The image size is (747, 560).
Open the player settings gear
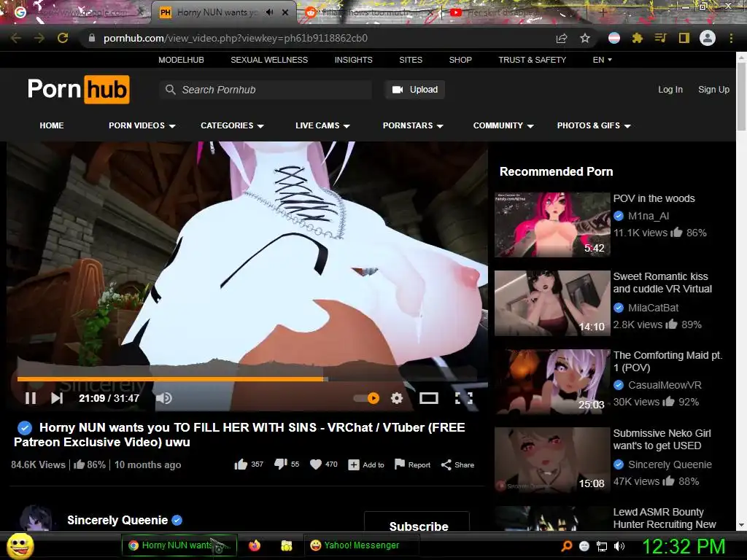point(397,398)
